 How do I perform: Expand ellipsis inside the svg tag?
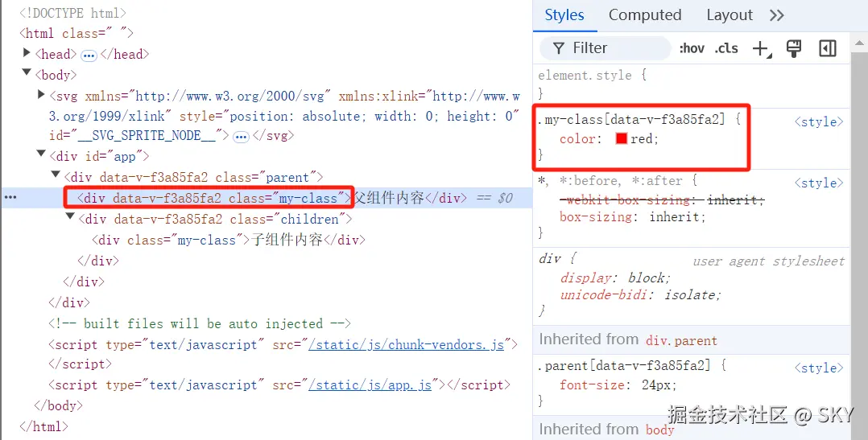241,137
